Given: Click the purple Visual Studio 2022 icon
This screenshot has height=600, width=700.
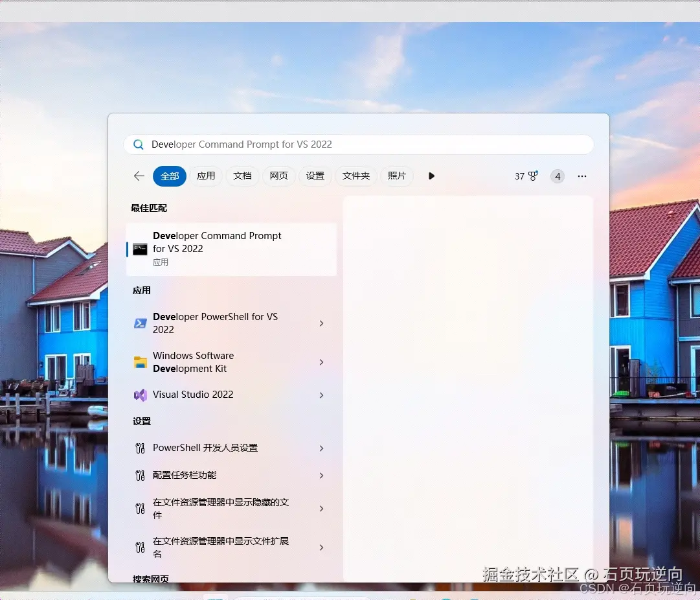Looking at the screenshot, I should click(x=140, y=395).
